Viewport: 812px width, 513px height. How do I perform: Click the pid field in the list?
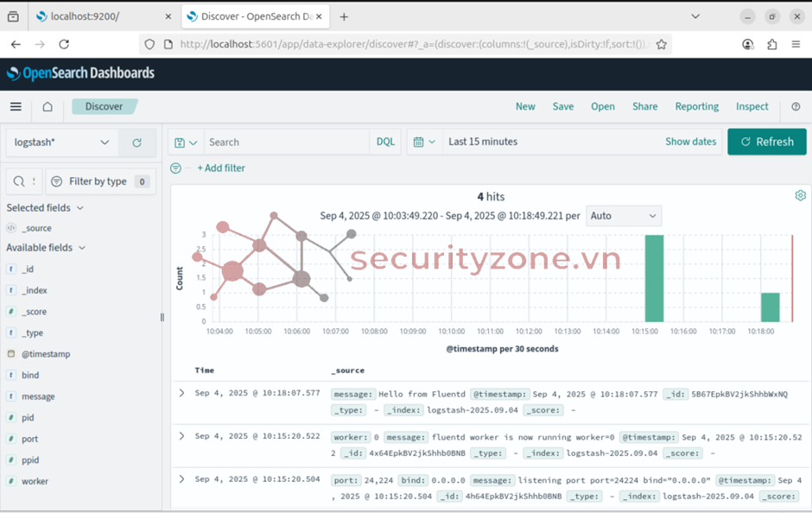click(28, 418)
